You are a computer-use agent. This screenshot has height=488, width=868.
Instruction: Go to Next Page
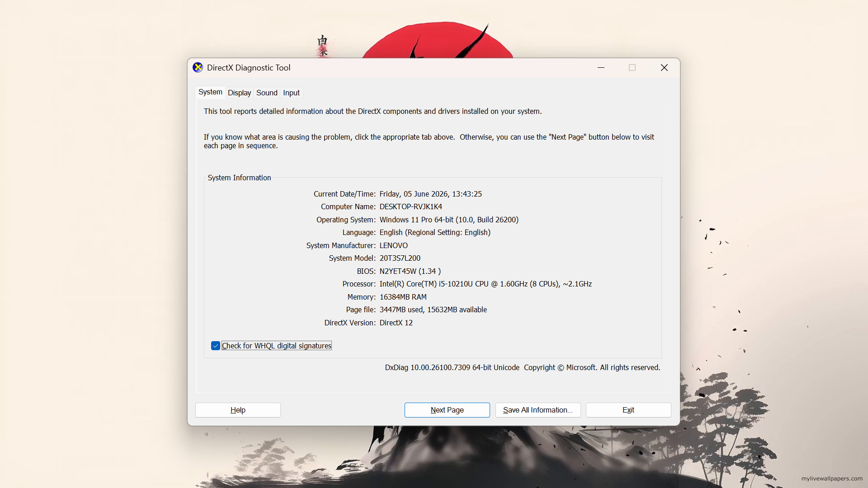(447, 410)
